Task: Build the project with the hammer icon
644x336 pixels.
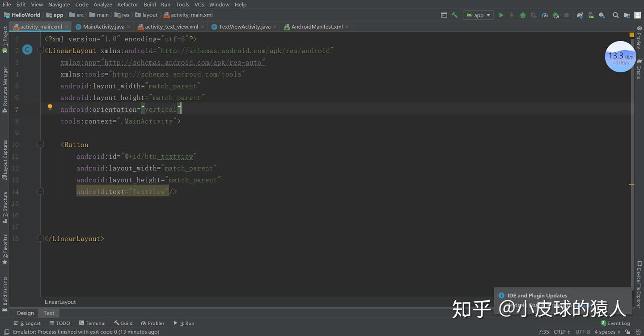Action: point(455,15)
